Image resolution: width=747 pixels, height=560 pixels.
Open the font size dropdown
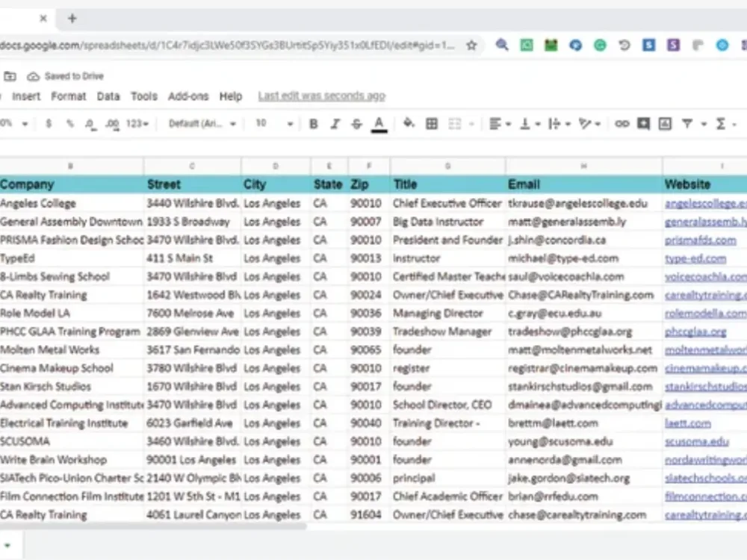(x=274, y=124)
